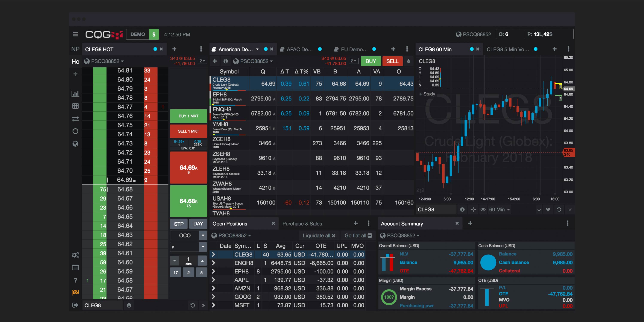Collapse chart toolbar with double chevron
Viewport: 644px width, 322px height.
point(570,210)
